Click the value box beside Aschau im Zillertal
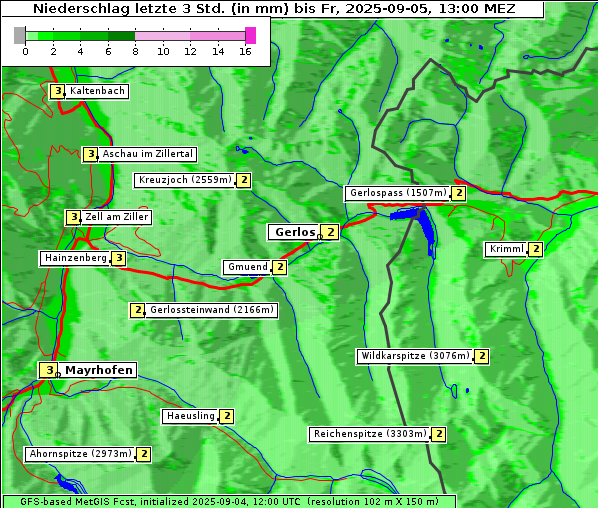The width and height of the screenshot is (598, 508). point(90,154)
